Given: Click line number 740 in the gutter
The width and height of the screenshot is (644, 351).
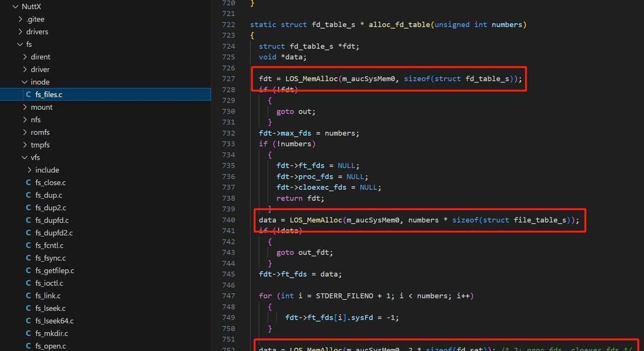Looking at the screenshot, I should coord(228,220).
